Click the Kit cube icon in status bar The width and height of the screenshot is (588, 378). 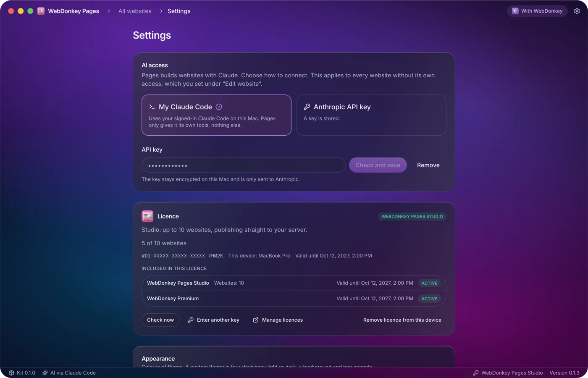(x=11, y=373)
